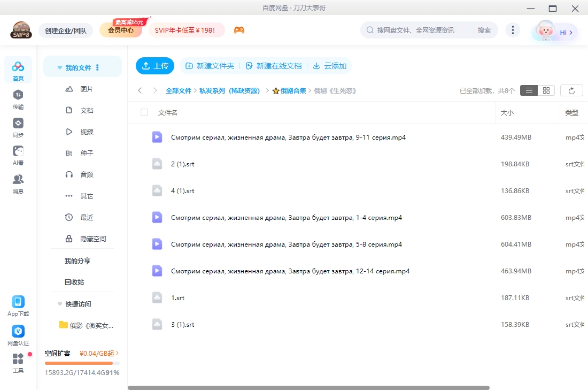Open 会员中心 member center
Image resolution: width=588 pixels, height=390 pixels.
tap(121, 30)
